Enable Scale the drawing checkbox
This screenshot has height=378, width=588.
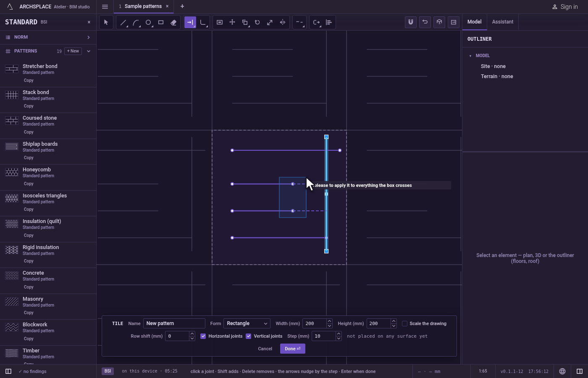point(404,323)
